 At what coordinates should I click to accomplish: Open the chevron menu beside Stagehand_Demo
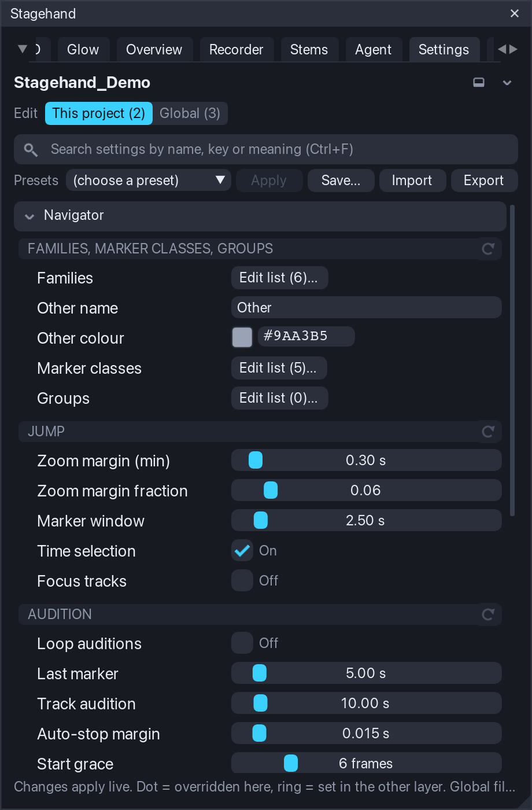click(x=507, y=83)
